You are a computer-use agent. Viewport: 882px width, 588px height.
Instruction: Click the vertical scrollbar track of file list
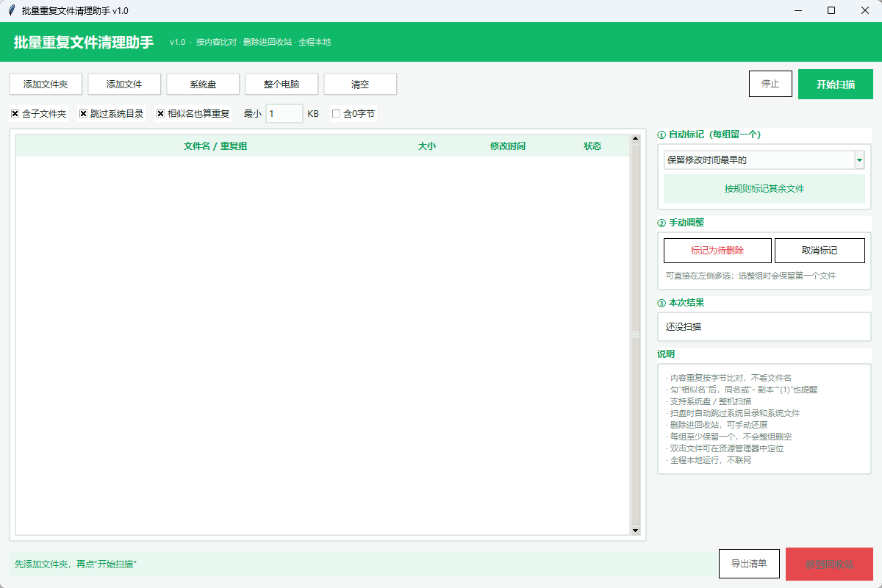(x=636, y=334)
